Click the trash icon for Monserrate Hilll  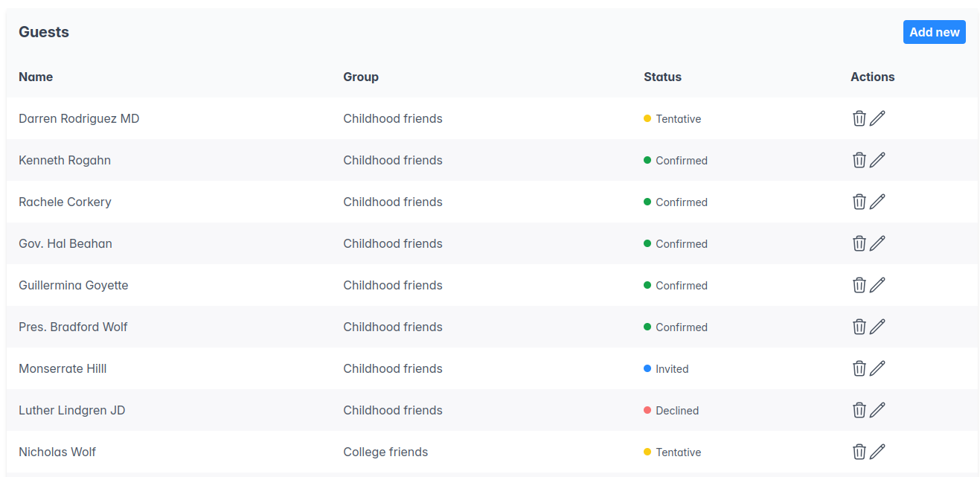pyautogui.click(x=859, y=368)
